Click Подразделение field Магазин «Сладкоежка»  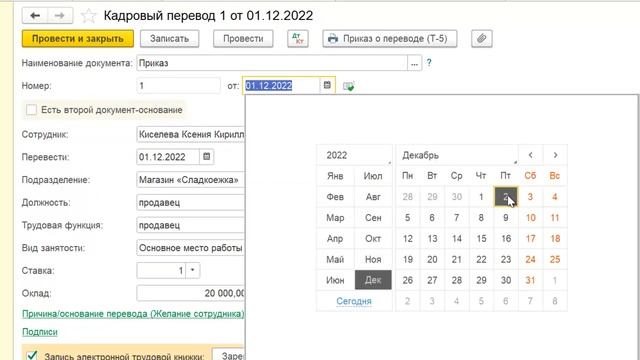[191, 180]
